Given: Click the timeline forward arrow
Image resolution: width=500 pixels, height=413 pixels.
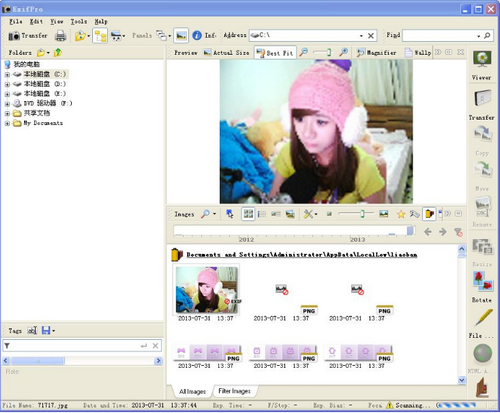Looking at the screenshot, I should pyautogui.click(x=443, y=232).
